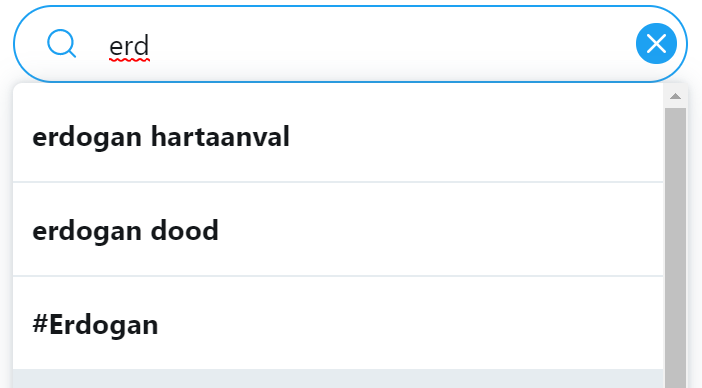The height and width of the screenshot is (388, 702).
Task: Select the "erdogan hartaanval" suggestion
Action: [338, 136]
